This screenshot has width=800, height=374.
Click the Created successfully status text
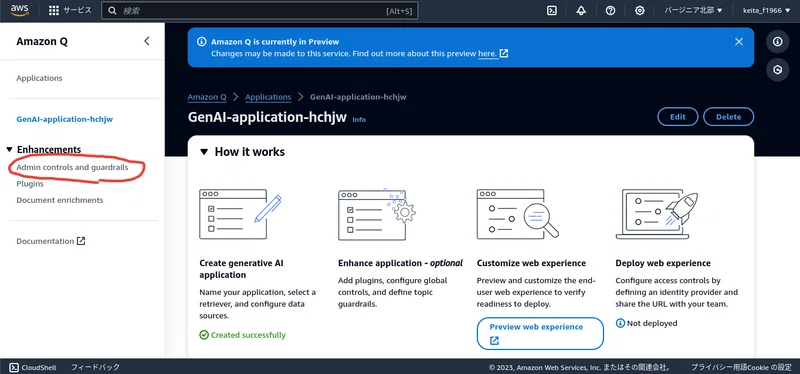[x=248, y=335]
